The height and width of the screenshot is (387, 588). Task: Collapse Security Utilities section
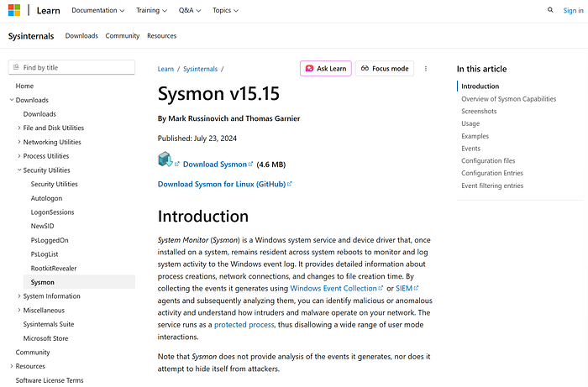click(x=19, y=170)
